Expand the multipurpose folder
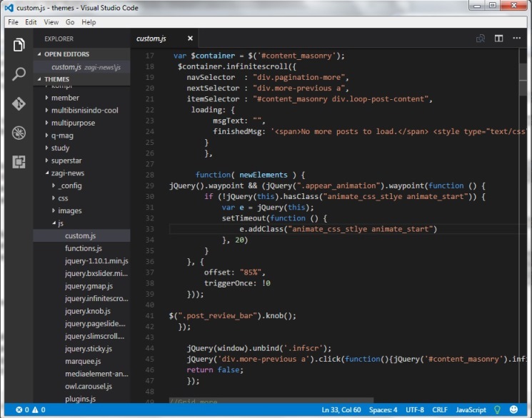Image resolution: width=532 pixels, height=418 pixels. [x=73, y=123]
